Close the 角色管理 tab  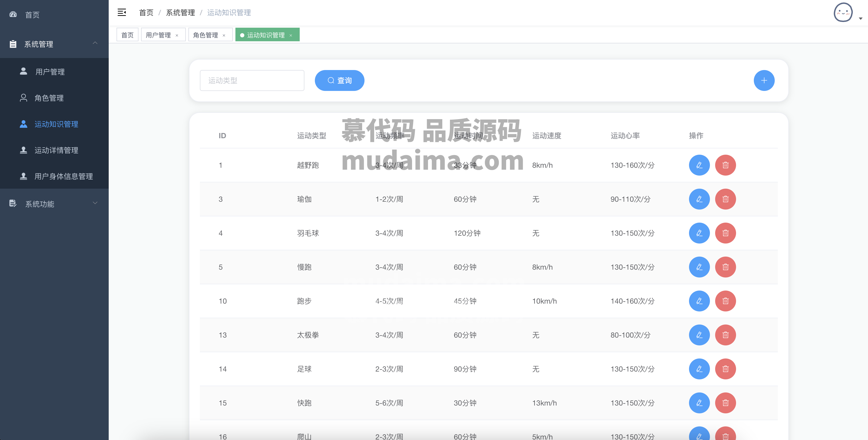(x=224, y=35)
